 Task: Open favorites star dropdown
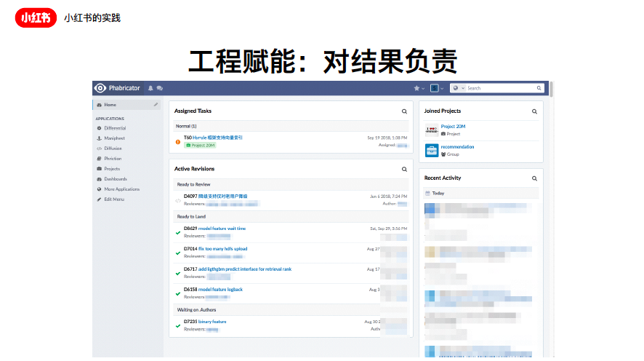point(419,88)
